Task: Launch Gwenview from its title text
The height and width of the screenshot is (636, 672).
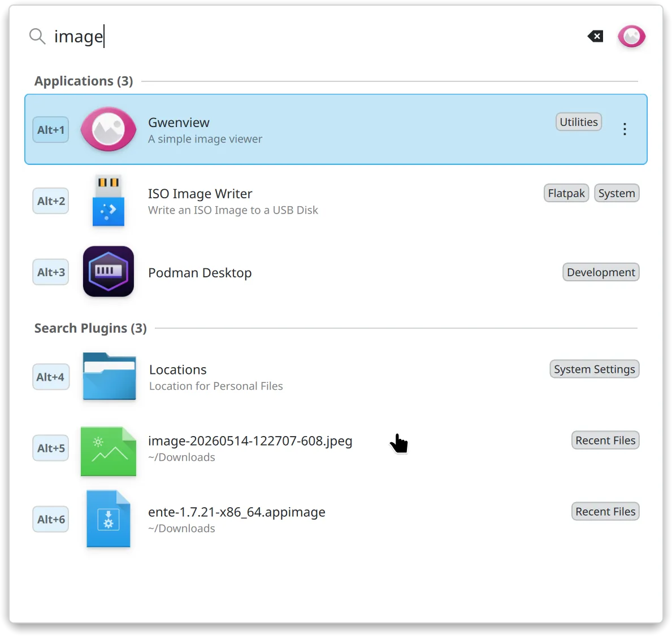Action: pos(179,123)
